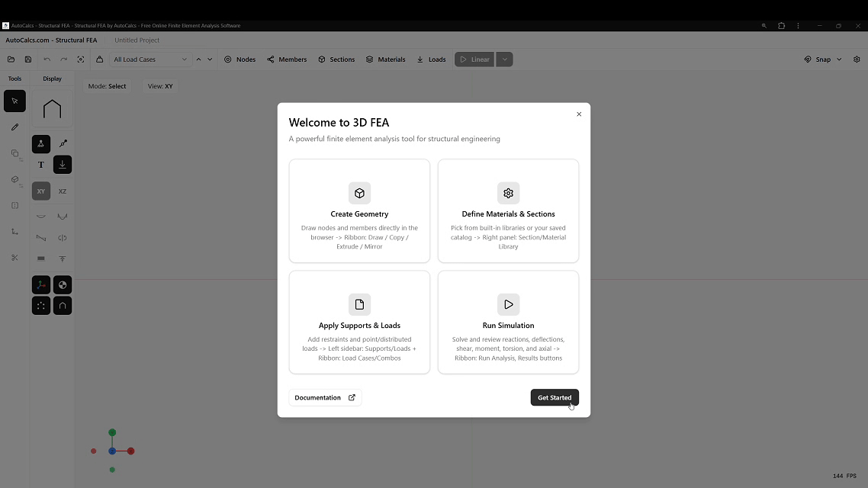Viewport: 868px width, 488px height.
Task: Select the Create Geometry card
Action: 359,211
